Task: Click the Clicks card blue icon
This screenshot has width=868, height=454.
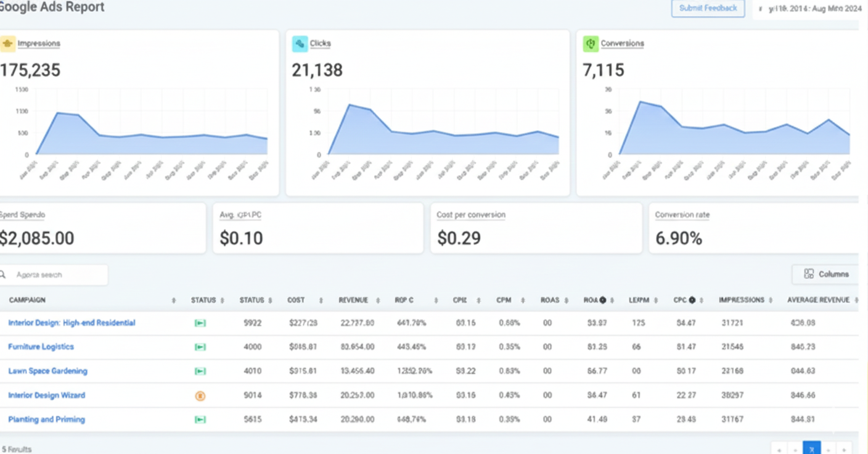Action: (x=300, y=44)
